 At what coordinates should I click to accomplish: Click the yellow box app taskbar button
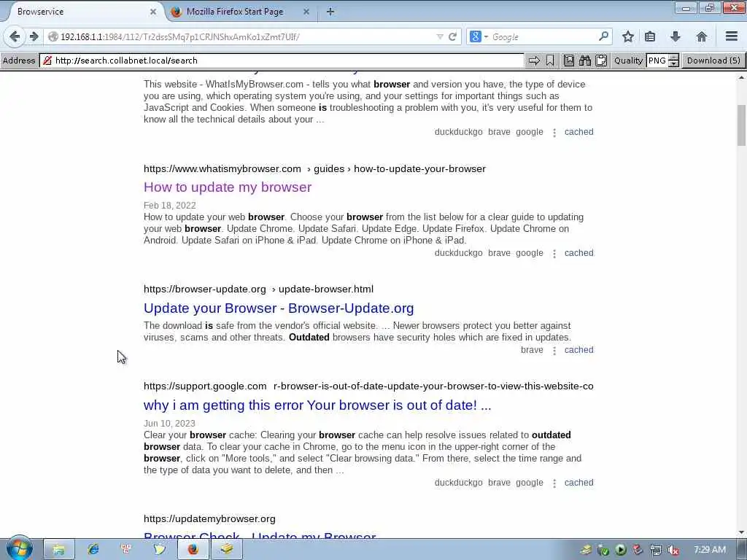click(x=227, y=550)
